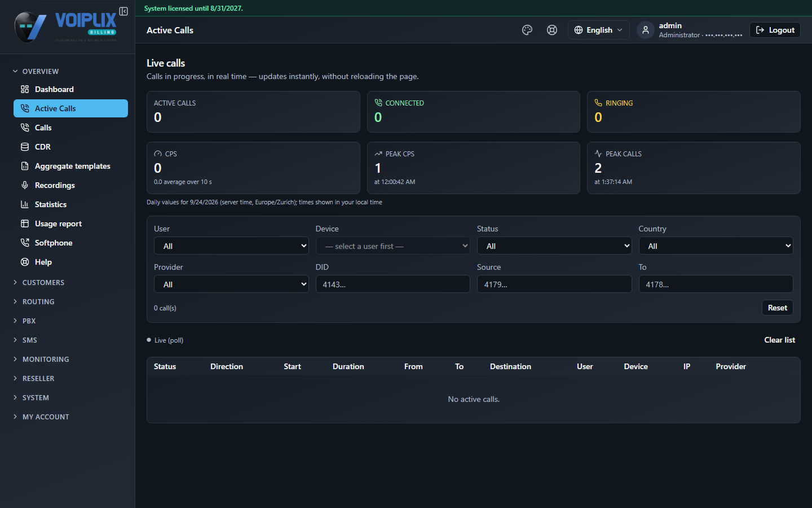
Task: Open the Device filter dropdown
Action: tap(392, 246)
